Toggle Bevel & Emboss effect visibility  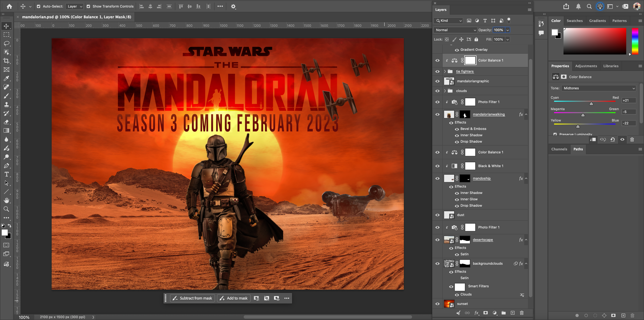click(x=457, y=129)
